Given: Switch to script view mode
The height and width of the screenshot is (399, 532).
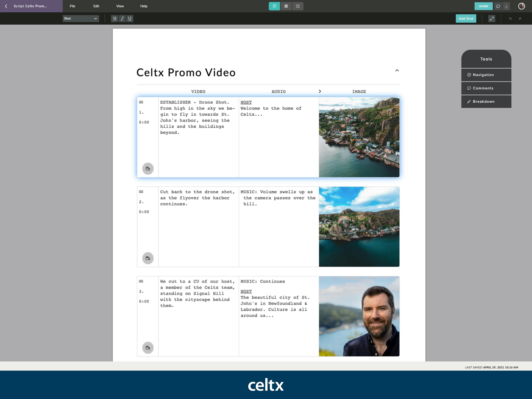Looking at the screenshot, I should (274, 6).
